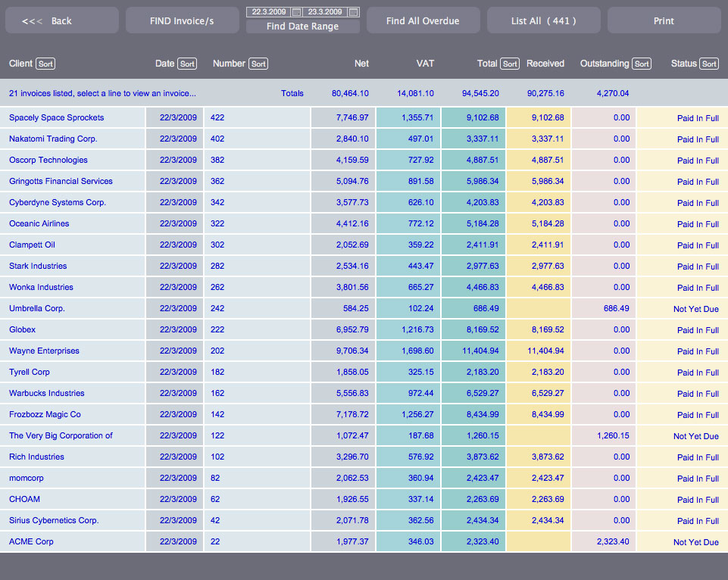Click List All (441) button
Viewport: 728px width, 580px height.
(x=544, y=21)
